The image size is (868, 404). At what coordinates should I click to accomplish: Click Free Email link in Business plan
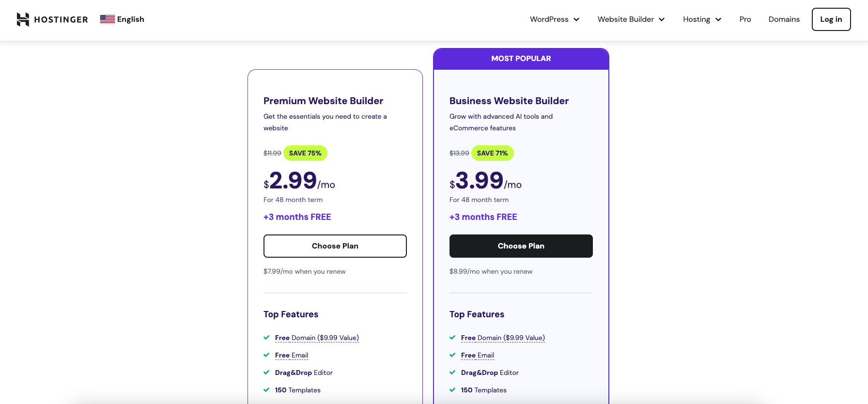478,355
